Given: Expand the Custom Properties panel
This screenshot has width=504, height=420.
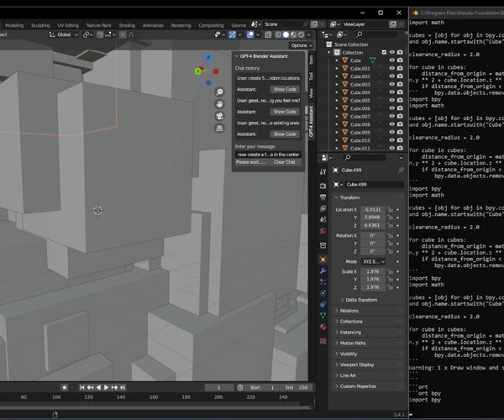Looking at the screenshot, I should (369, 386).
